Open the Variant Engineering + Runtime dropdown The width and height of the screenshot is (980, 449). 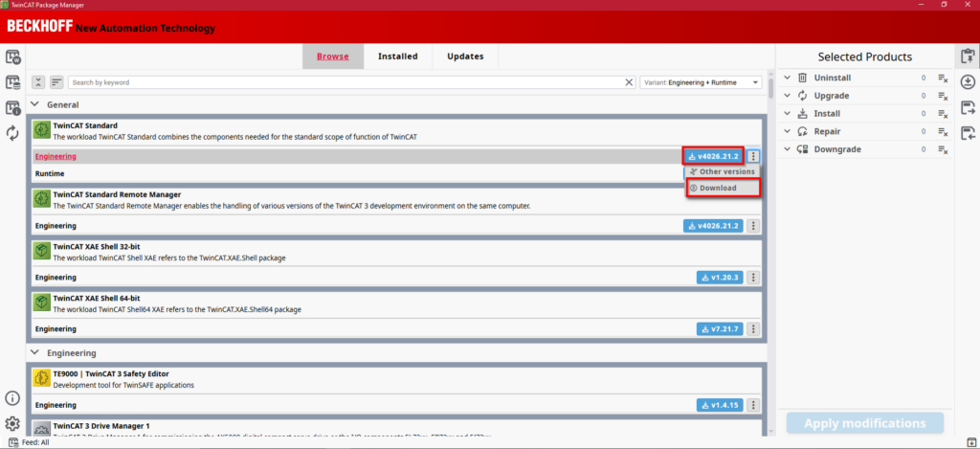coord(701,82)
